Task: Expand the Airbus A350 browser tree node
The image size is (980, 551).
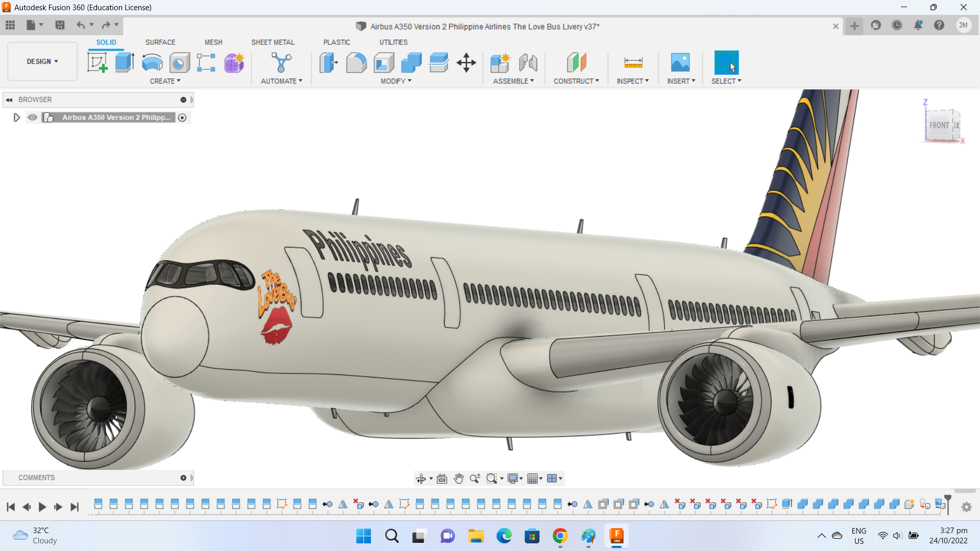Action: pos(16,117)
